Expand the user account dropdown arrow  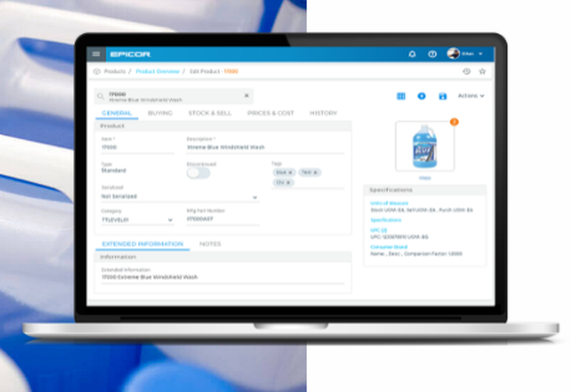(x=481, y=54)
